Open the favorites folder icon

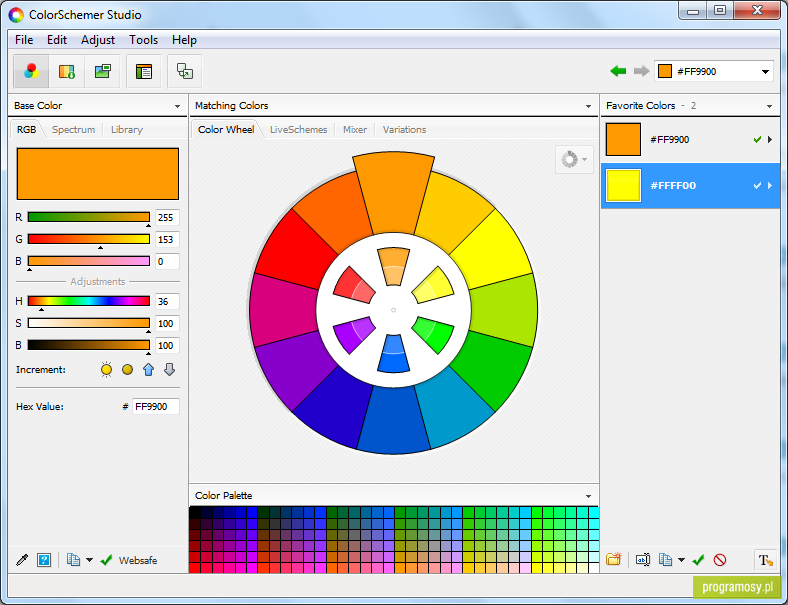click(614, 559)
